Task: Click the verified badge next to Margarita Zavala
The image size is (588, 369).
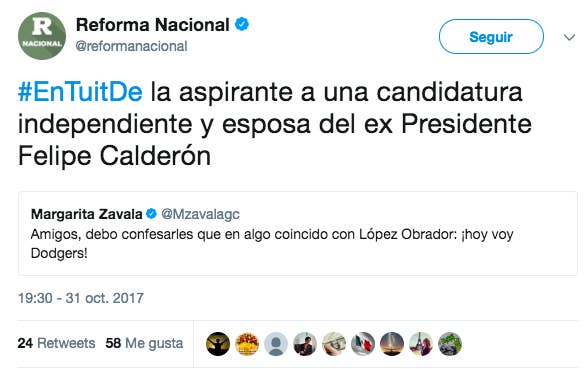Action: tap(151, 214)
